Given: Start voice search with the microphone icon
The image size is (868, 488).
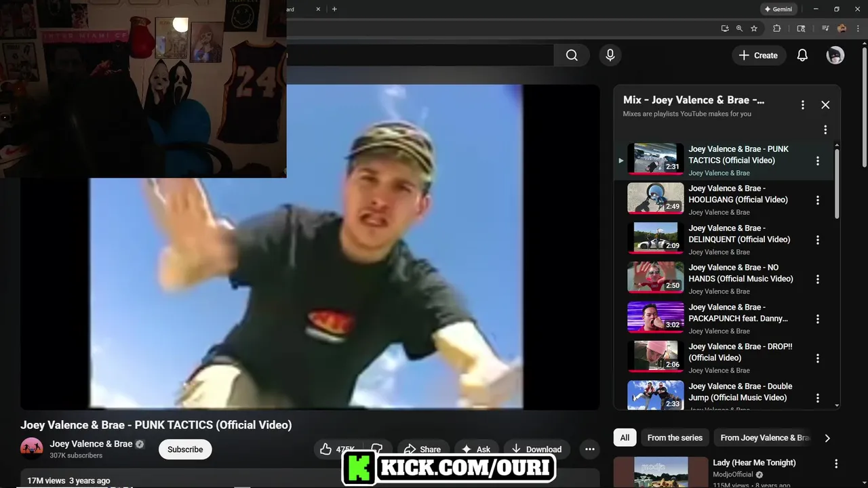Looking at the screenshot, I should pyautogui.click(x=610, y=56).
